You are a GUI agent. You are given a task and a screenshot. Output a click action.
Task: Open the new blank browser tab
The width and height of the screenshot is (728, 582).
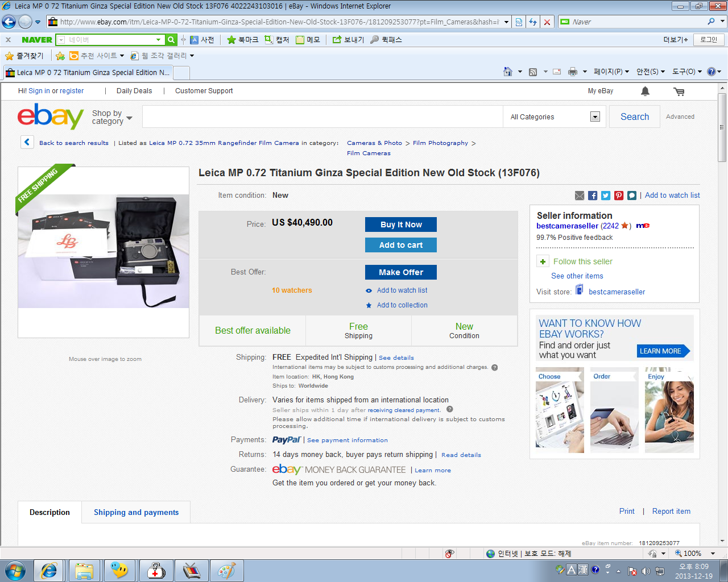(x=181, y=73)
